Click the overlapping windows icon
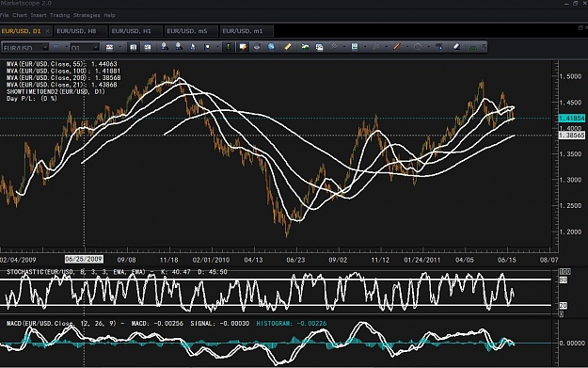 coord(319,47)
